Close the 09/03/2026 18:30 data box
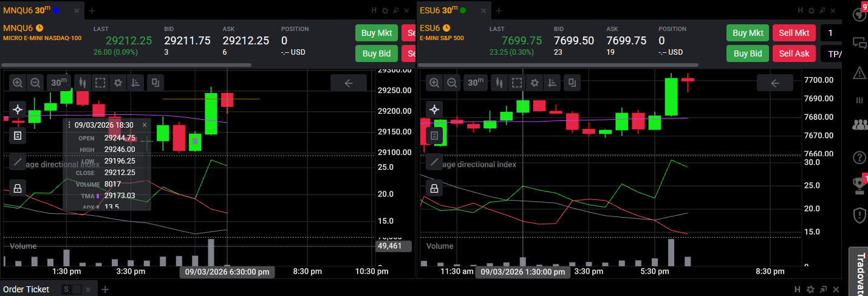Viewport: 868px width, 296px height. click(145, 125)
